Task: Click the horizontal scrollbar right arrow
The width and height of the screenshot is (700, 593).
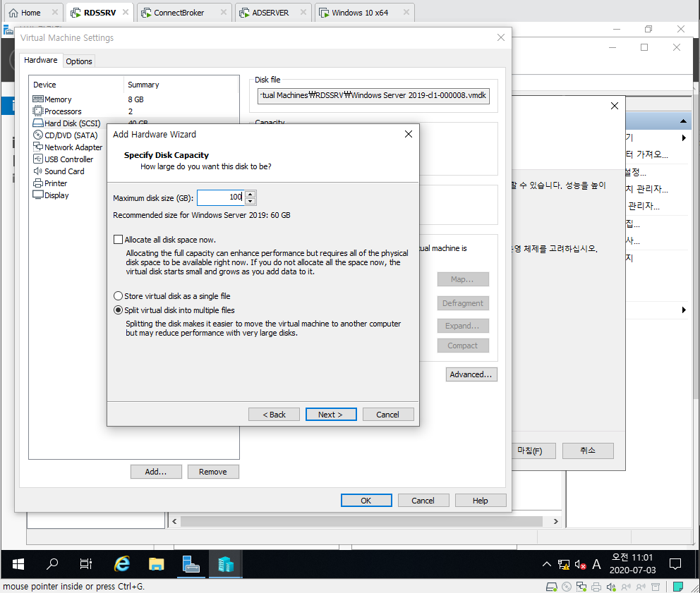Action: click(x=555, y=521)
